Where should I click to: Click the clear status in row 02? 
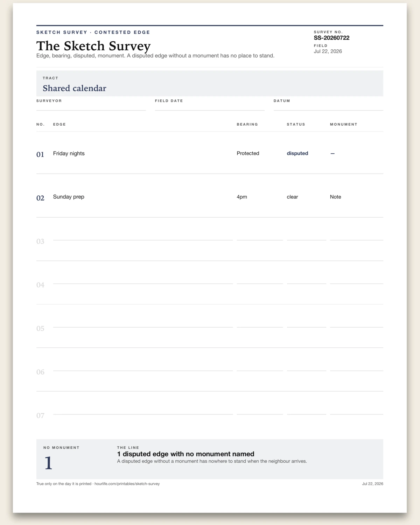click(292, 197)
